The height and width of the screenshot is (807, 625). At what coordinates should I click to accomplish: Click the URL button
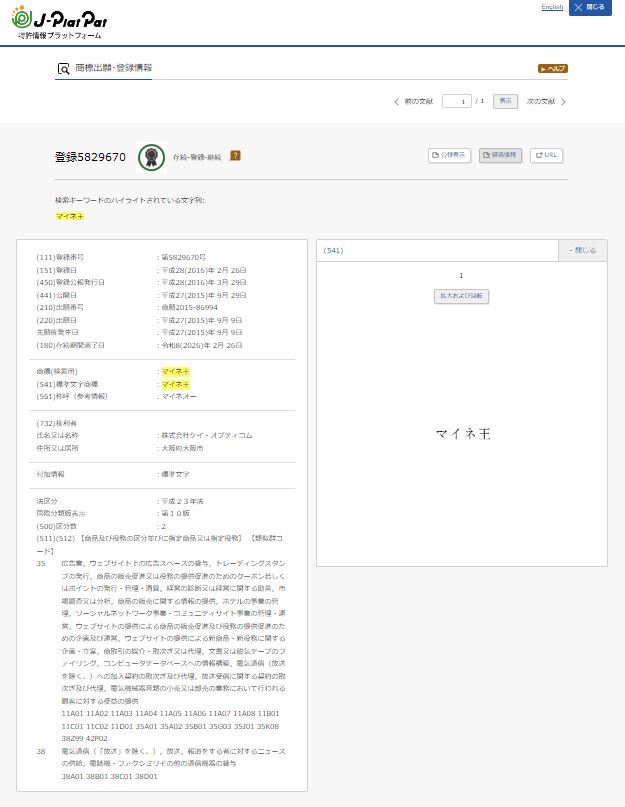click(546, 156)
